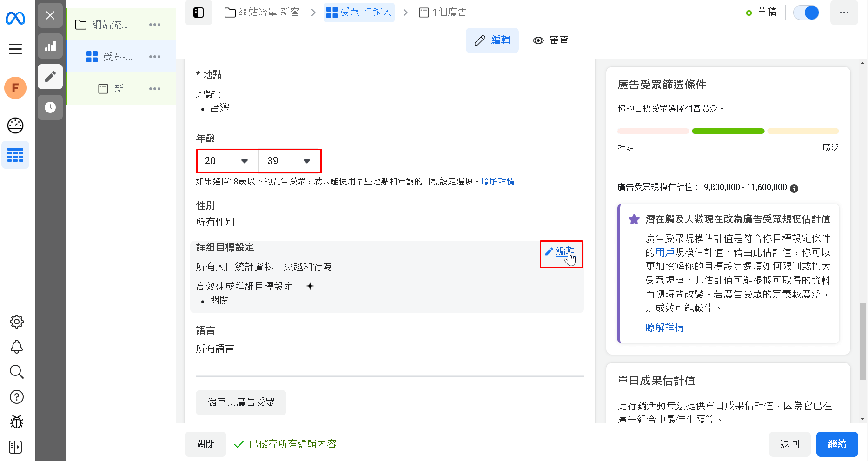The height and width of the screenshot is (461, 868).
Task: Open the Meta logo home
Action: pyautogui.click(x=15, y=18)
